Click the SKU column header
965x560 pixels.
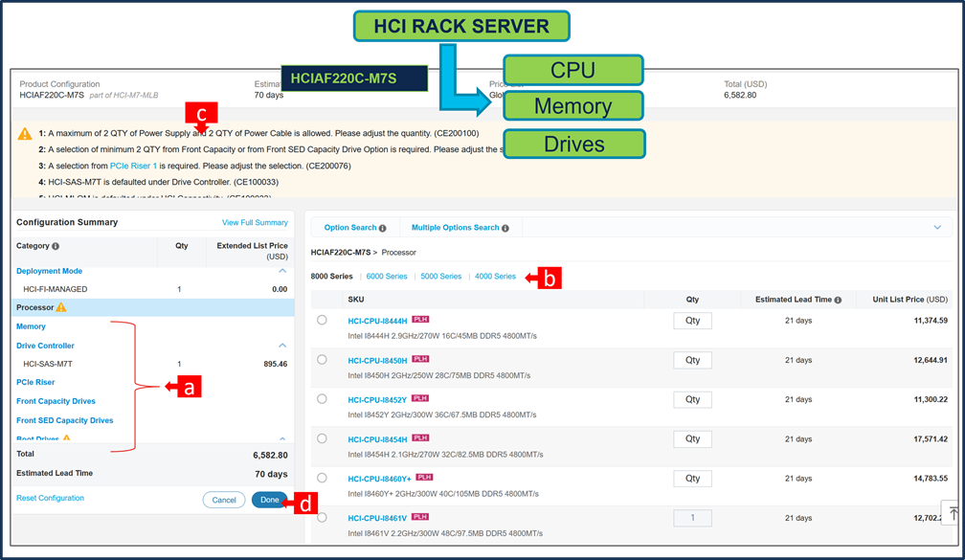[356, 300]
